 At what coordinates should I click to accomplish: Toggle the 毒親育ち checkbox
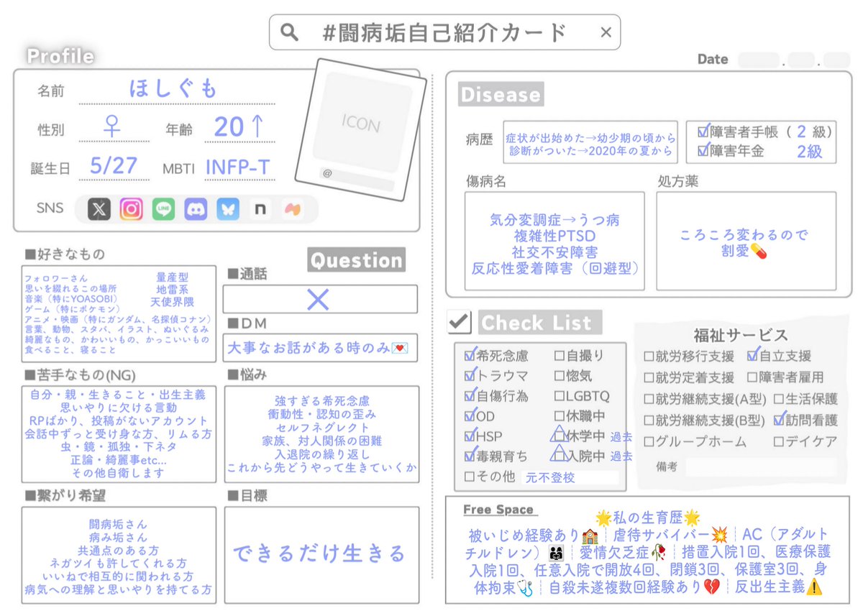470,455
